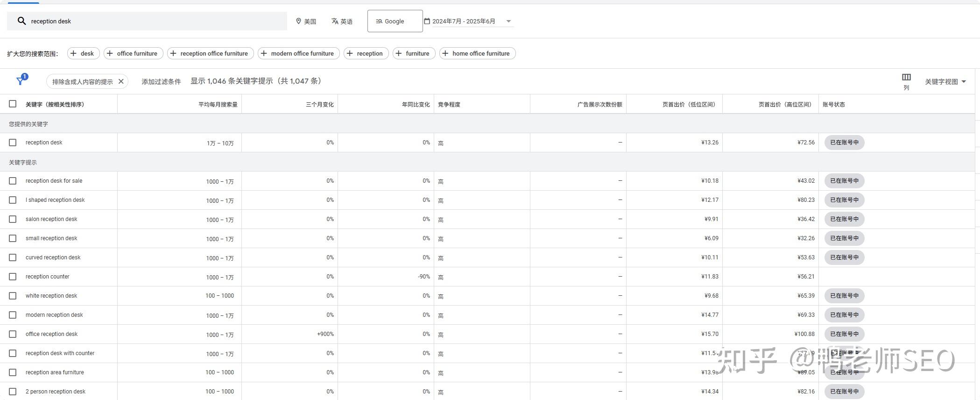Open the columns (列) icon
Viewport: 980px width, 400px height.
tap(906, 77)
